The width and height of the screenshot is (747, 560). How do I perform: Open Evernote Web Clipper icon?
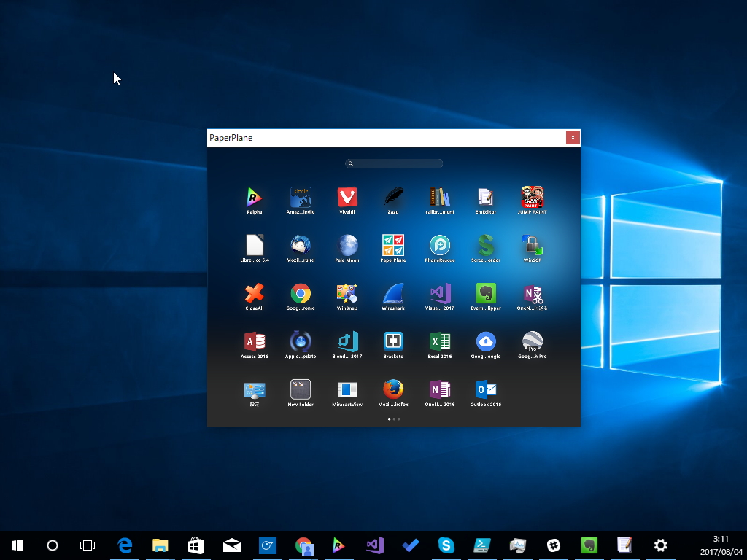[x=486, y=293]
